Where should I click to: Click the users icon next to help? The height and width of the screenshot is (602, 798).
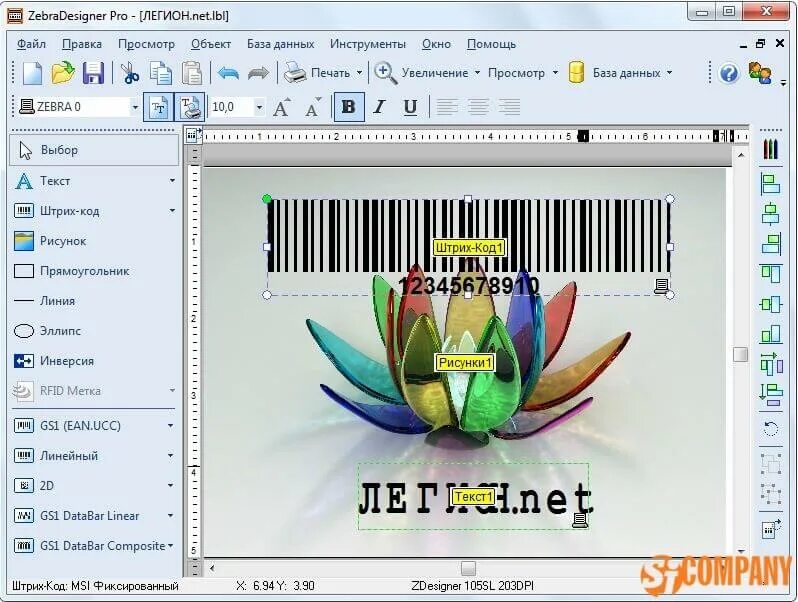(x=760, y=73)
